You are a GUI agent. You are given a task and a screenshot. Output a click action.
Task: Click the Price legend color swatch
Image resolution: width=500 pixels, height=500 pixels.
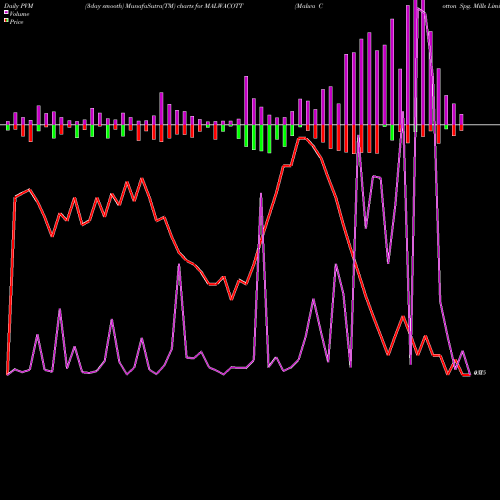point(6,21)
